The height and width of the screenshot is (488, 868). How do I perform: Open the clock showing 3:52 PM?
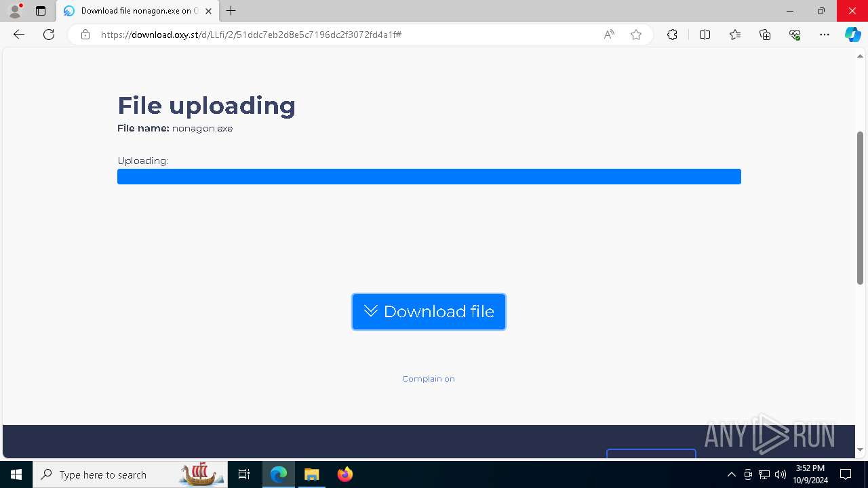point(810,474)
